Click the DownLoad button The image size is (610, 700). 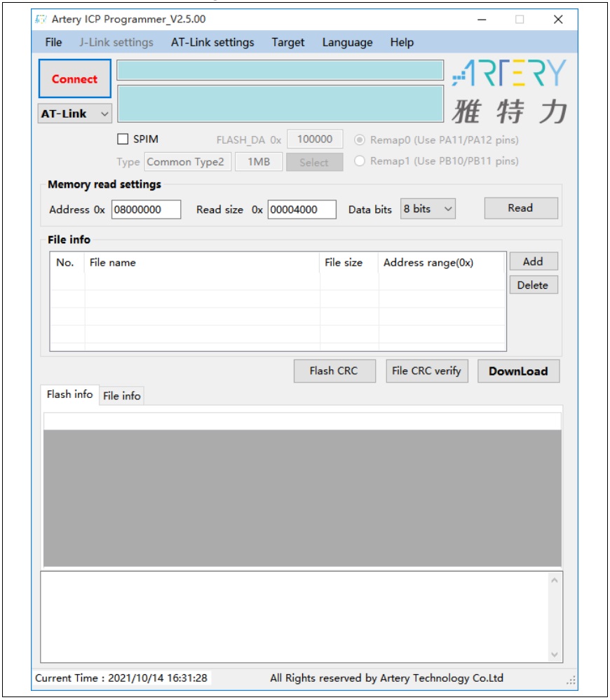coord(518,371)
